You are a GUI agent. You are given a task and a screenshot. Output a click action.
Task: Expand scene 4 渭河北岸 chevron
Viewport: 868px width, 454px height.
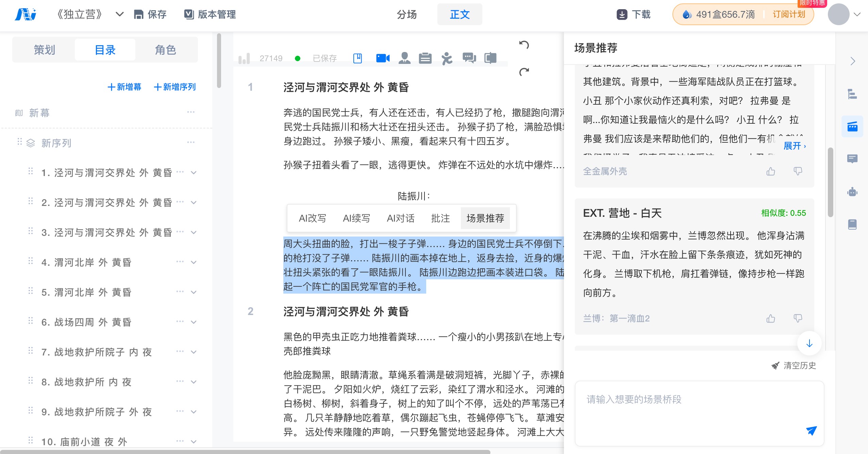click(x=194, y=262)
